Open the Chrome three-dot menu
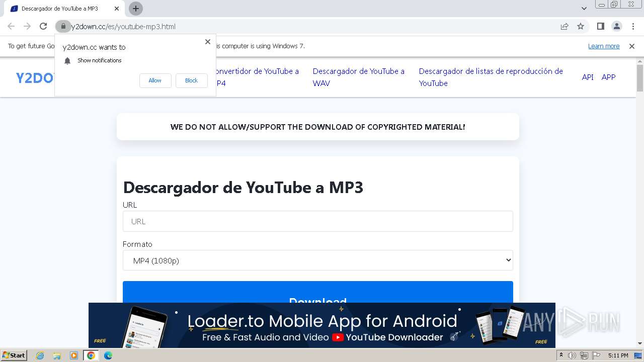Image resolution: width=644 pixels, height=362 pixels. pyautogui.click(x=633, y=26)
